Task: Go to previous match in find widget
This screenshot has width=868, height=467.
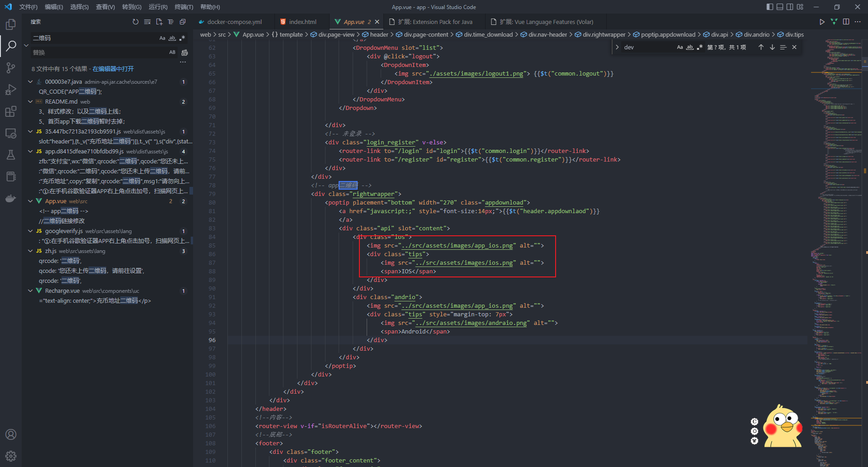Action: 761,47
